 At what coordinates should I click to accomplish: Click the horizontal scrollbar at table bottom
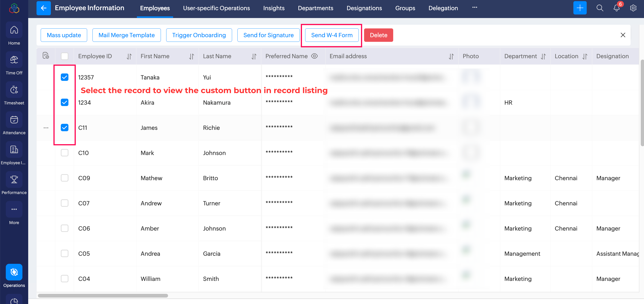point(103,295)
